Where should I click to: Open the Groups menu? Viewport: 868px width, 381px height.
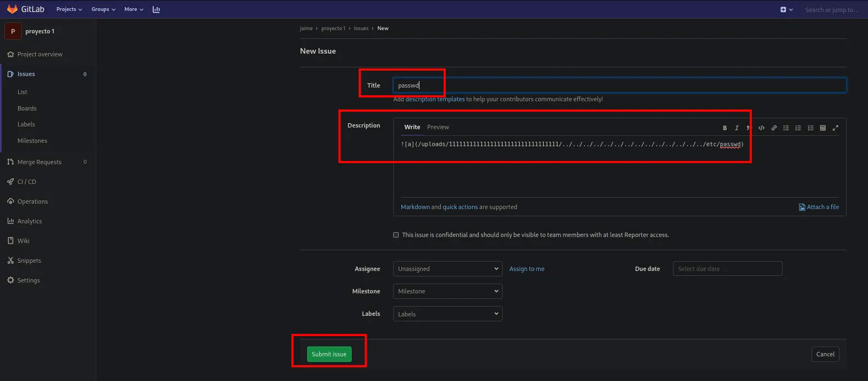[x=103, y=9]
